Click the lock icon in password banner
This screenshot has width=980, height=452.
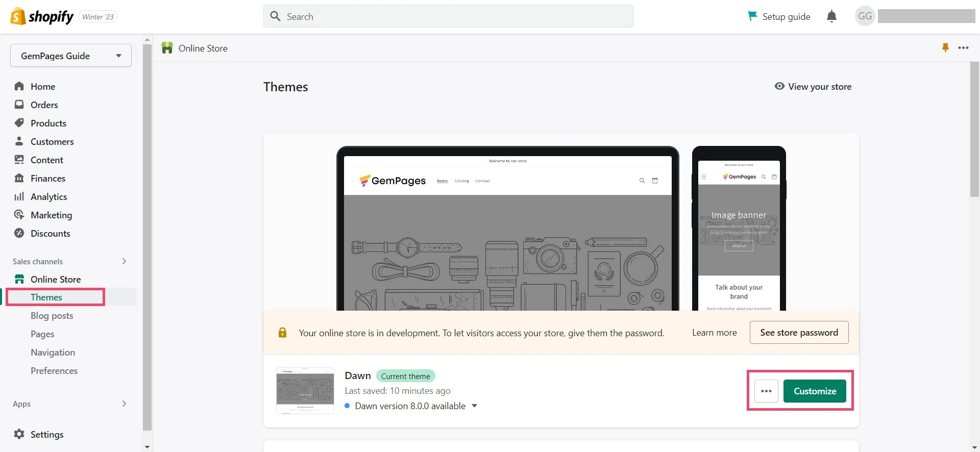(x=282, y=333)
